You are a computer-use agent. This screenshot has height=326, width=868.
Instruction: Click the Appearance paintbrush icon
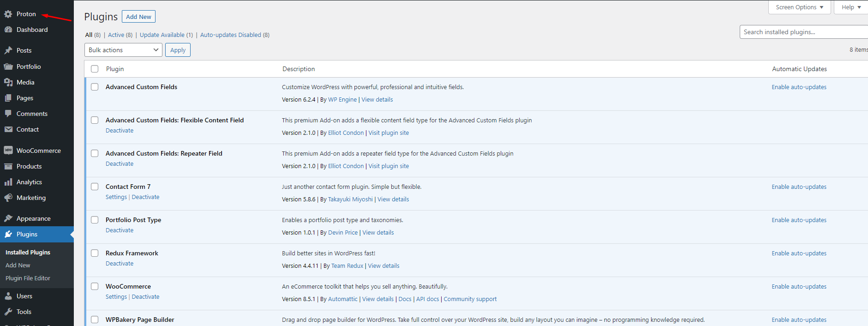pyautogui.click(x=8, y=218)
